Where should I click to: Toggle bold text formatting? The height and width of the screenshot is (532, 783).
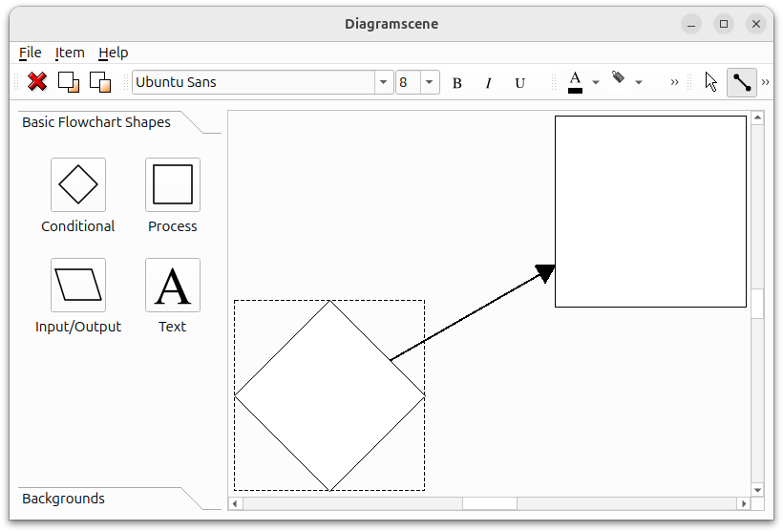(x=457, y=83)
